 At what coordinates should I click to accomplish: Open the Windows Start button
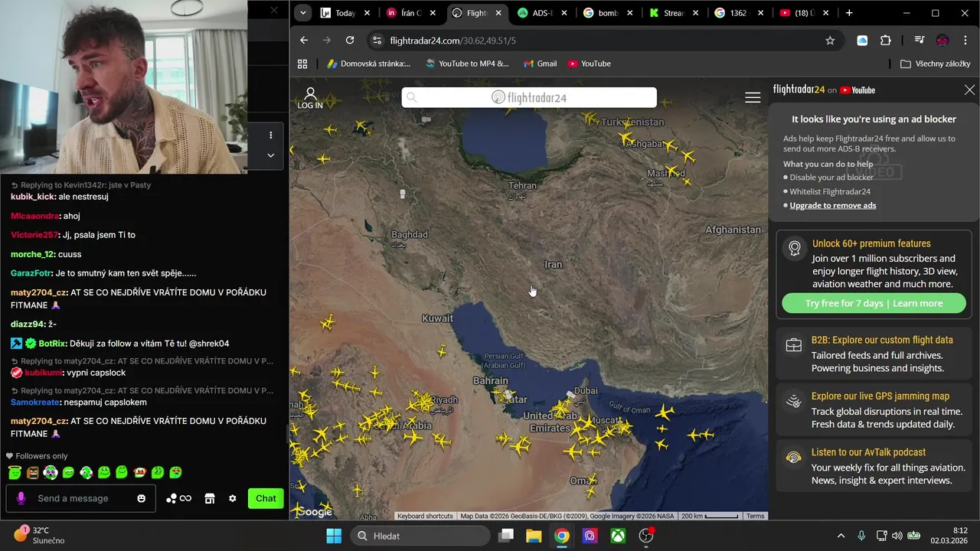click(334, 536)
